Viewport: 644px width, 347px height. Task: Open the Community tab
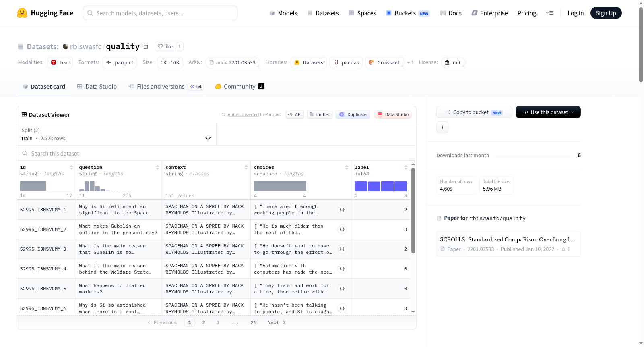239,87
